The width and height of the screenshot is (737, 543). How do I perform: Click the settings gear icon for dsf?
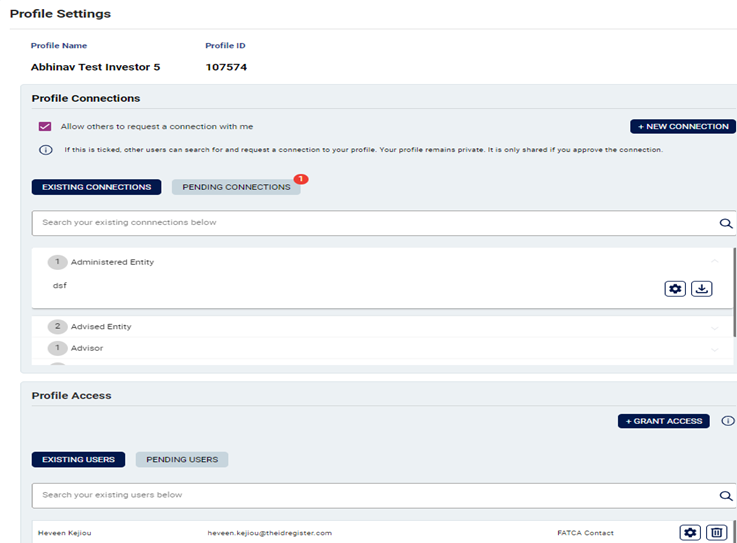coord(675,288)
